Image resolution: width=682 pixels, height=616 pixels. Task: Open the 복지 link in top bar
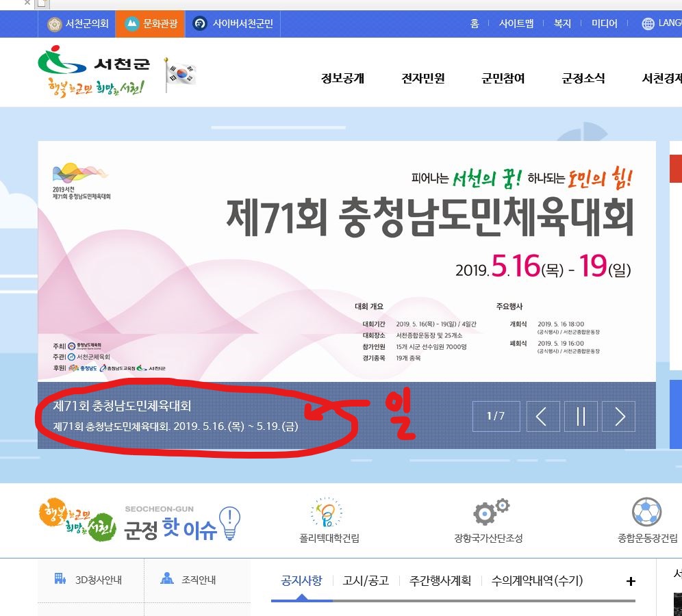pyautogui.click(x=562, y=23)
